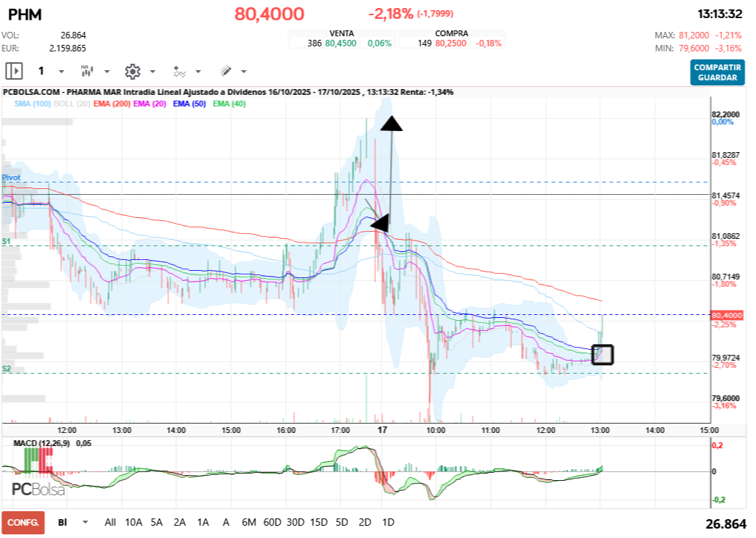
Task: Select the 10A time range
Action: [134, 522]
